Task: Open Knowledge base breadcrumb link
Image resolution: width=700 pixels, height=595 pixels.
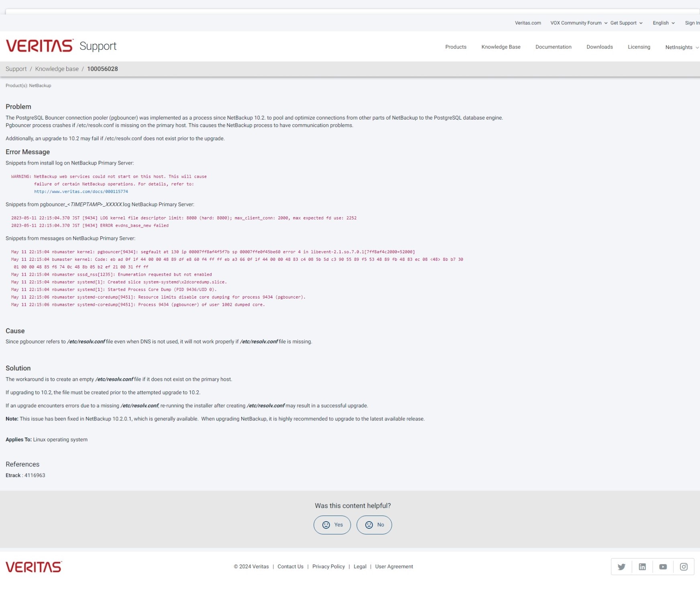Action: point(57,69)
